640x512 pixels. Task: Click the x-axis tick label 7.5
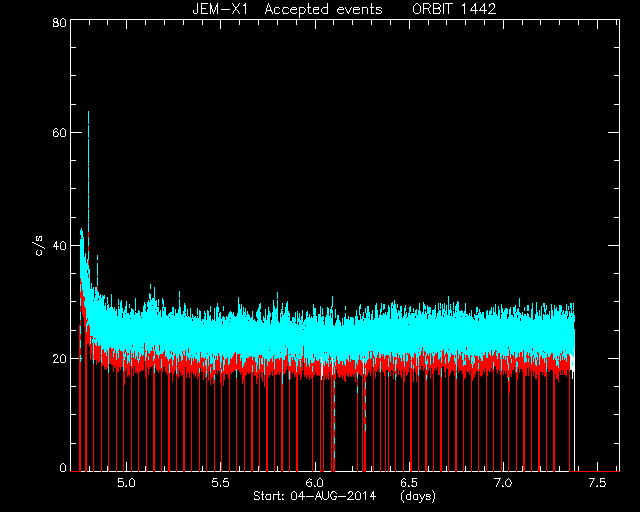coord(598,483)
